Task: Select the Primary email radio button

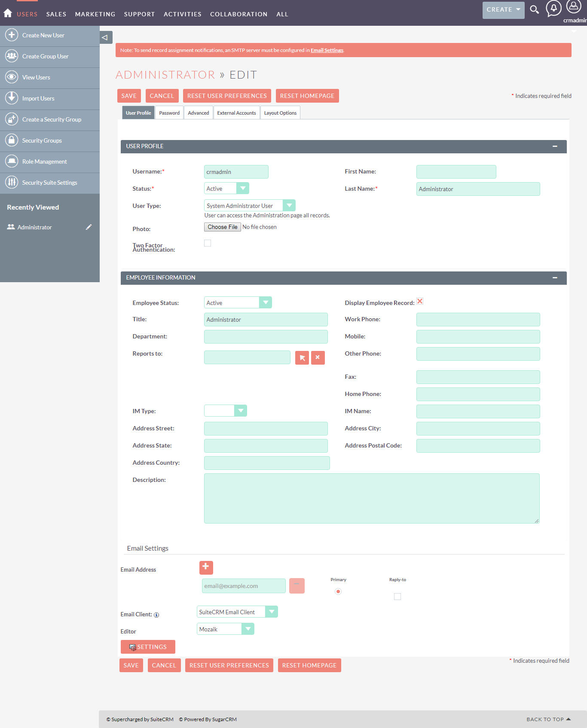Action: tap(338, 591)
